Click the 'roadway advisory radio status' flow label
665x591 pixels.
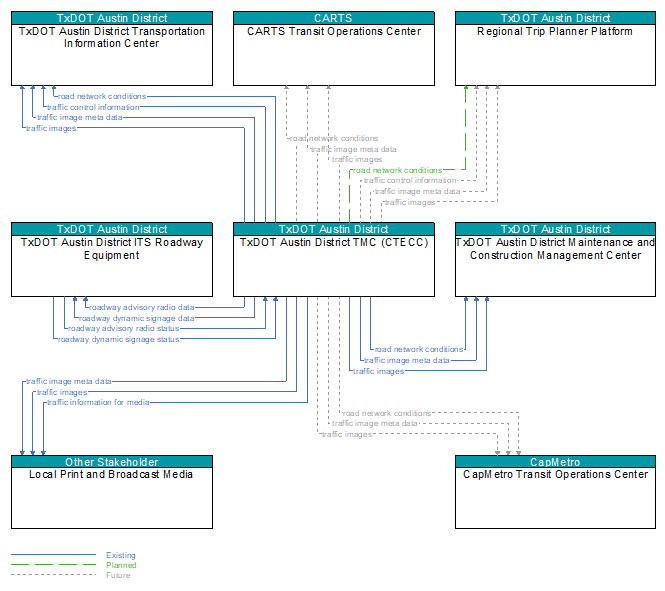pos(123,329)
